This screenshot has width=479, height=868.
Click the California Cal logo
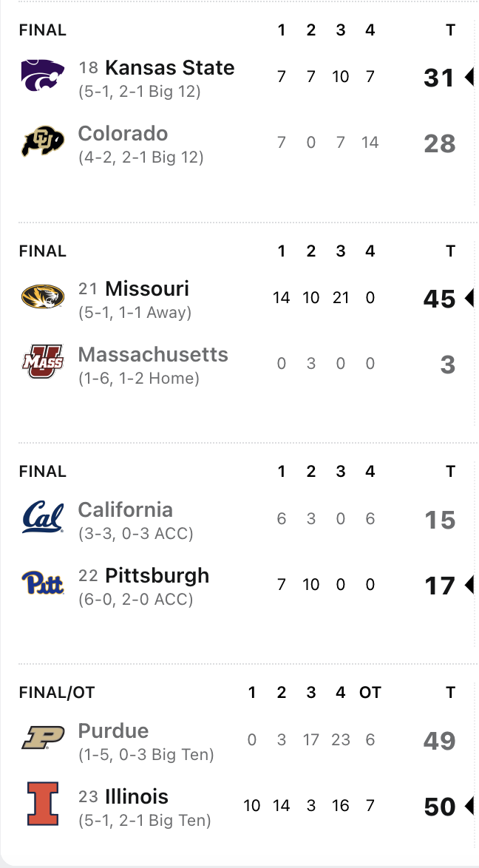pos(43,518)
